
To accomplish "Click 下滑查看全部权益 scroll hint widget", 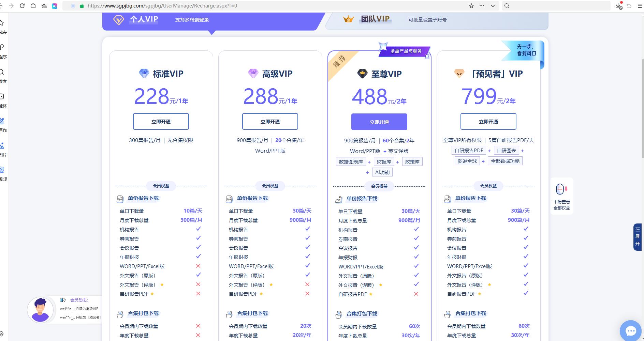I will click(x=562, y=196).
